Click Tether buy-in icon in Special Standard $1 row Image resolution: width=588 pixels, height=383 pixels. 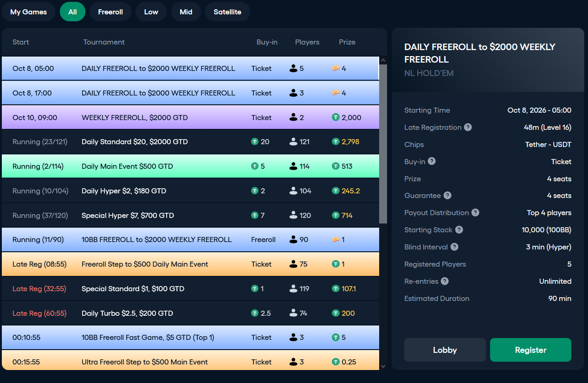pyautogui.click(x=255, y=289)
